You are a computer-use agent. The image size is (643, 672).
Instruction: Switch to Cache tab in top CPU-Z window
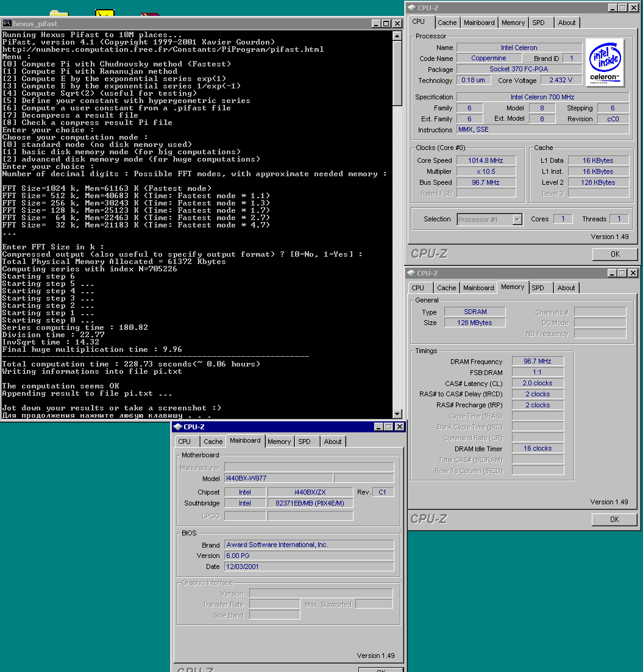coord(447,23)
